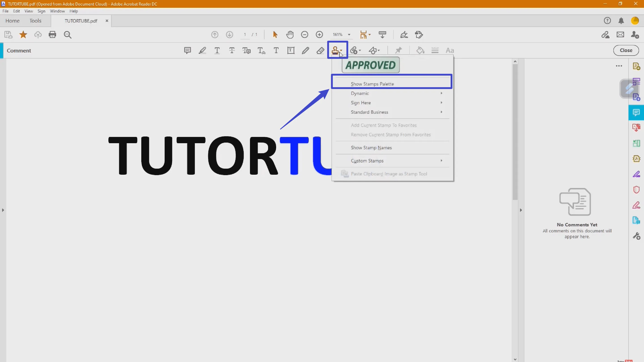
Task: Click the Print icon
Action: tap(53, 35)
